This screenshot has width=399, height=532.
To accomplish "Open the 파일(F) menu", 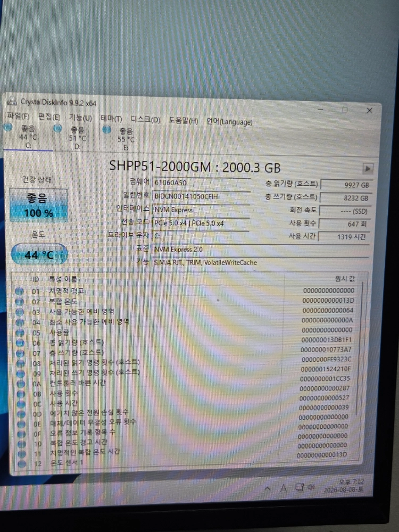I will [18, 116].
